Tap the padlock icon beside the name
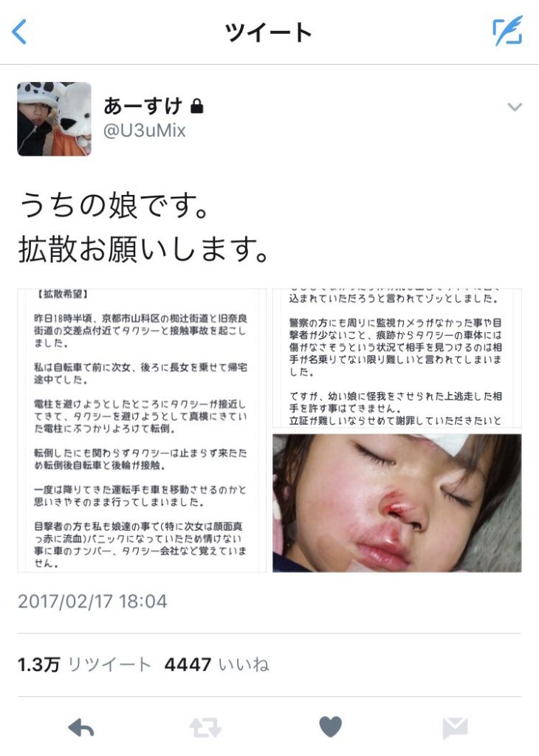 [x=196, y=106]
